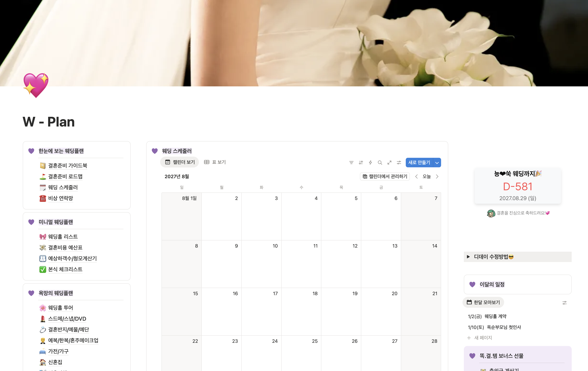Switch to 표 보기 tab
The height and width of the screenshot is (371, 588).
[215, 162]
